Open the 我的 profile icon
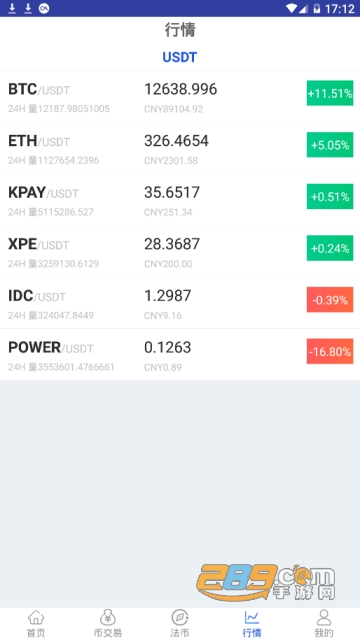This screenshot has height=640, width=360. [324, 617]
